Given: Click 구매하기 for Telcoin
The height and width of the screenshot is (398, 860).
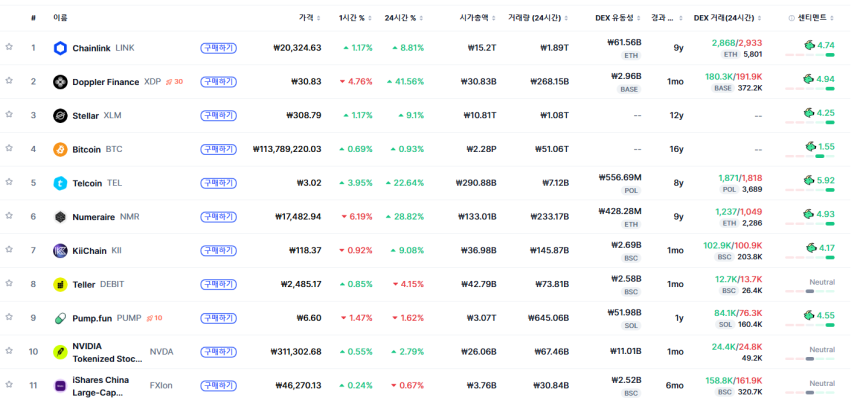Looking at the screenshot, I should pos(218,183).
